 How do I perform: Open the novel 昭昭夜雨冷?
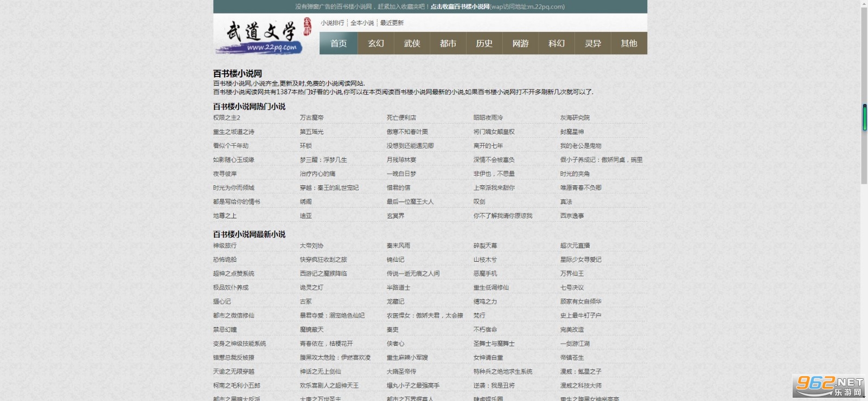[488, 118]
